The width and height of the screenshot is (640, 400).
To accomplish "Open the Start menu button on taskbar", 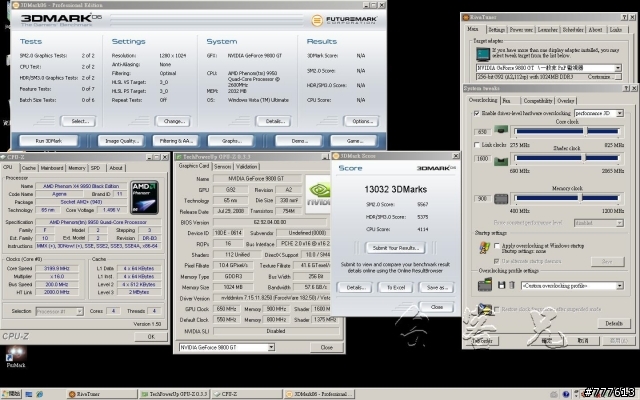I will [x=11, y=394].
